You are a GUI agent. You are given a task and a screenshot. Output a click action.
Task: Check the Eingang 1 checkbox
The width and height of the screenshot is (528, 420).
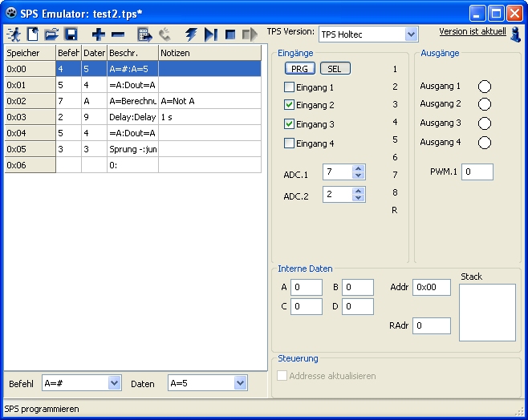[290, 87]
